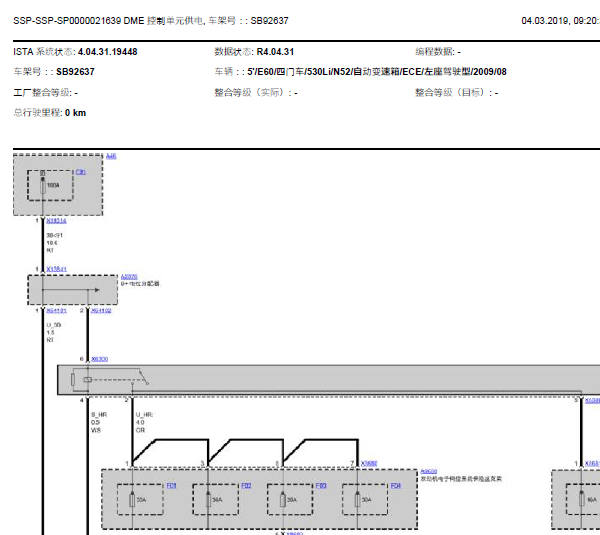Select the mileage value 0 km
Image resolution: width=600 pixels, height=535 pixels.
(x=75, y=113)
